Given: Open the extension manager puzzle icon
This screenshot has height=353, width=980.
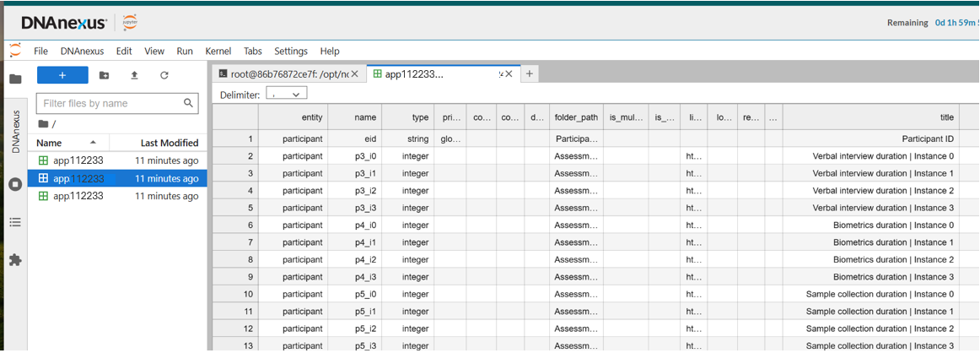Looking at the screenshot, I should pyautogui.click(x=15, y=260).
